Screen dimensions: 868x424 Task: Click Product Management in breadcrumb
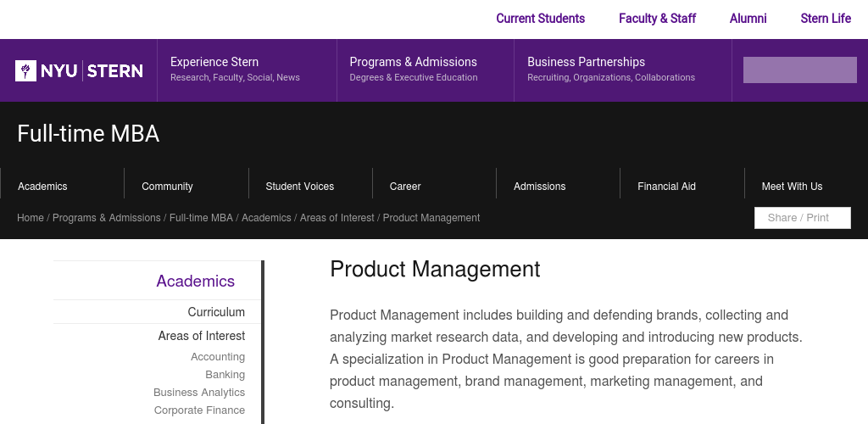(x=431, y=218)
